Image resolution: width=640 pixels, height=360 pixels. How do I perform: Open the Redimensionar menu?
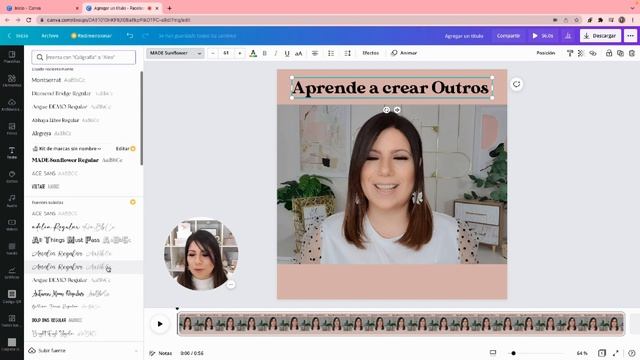[x=91, y=36]
